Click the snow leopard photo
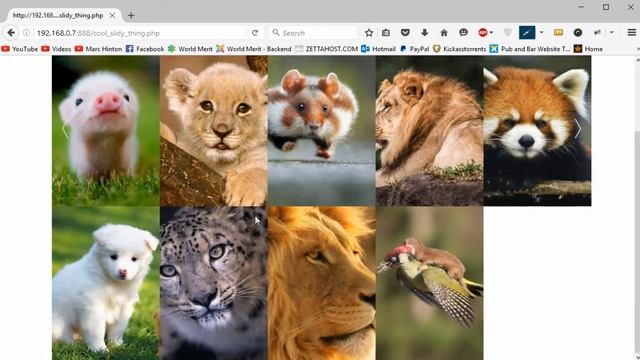 [213, 283]
